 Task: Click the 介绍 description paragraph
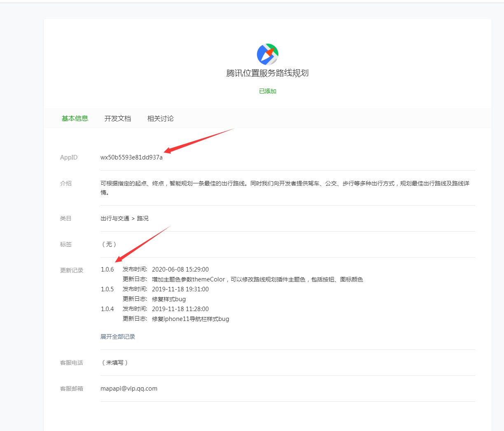point(285,188)
